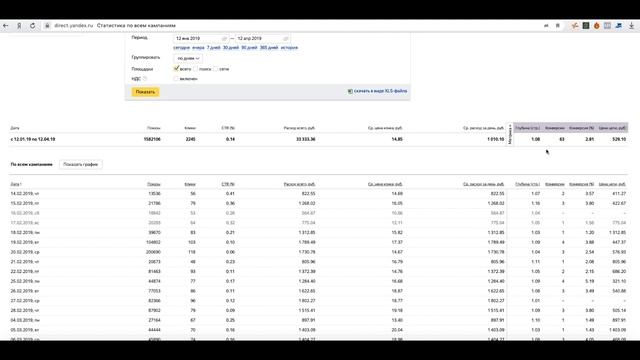Sort lower table by CTR (%) column header
Image resolution: width=640 pixels, height=360 pixels.
[228, 184]
